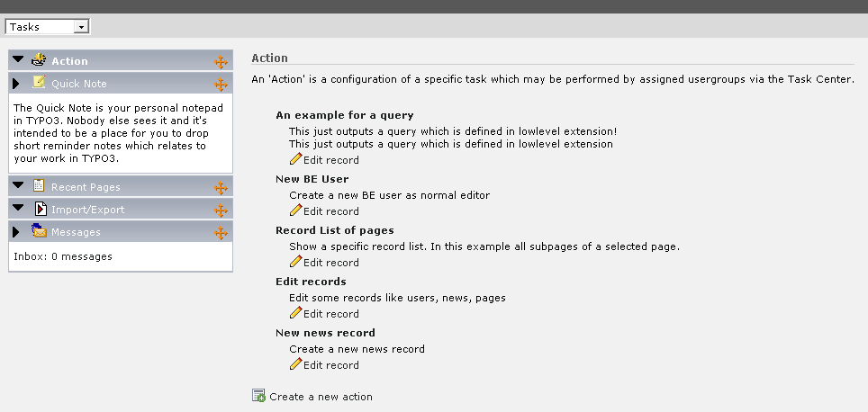Click Create a new action link
This screenshot has height=412, width=868.
pos(320,397)
